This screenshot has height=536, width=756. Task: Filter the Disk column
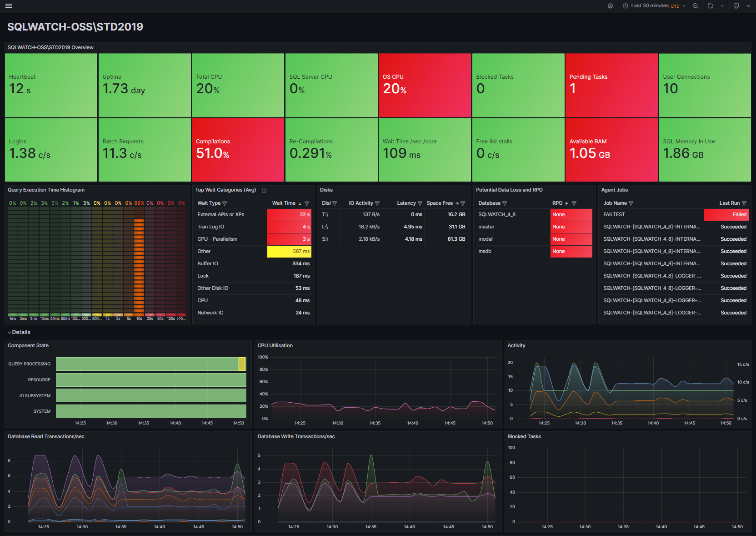coord(335,203)
